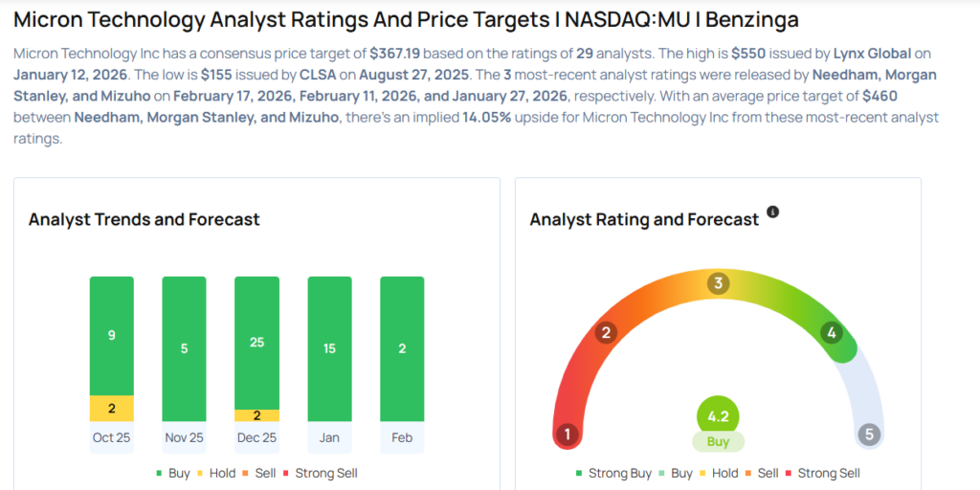Select the Jan month label
980x490 pixels.
[329, 437]
